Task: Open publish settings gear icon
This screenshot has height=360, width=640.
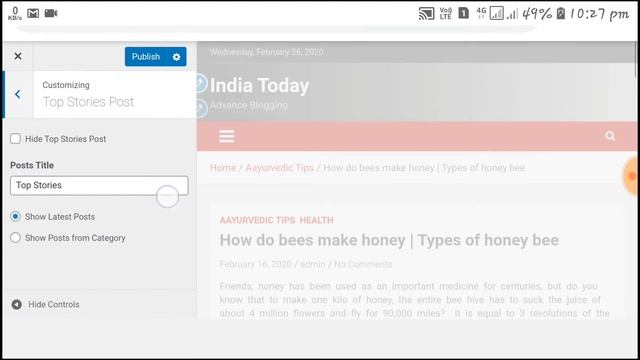Action: click(176, 57)
